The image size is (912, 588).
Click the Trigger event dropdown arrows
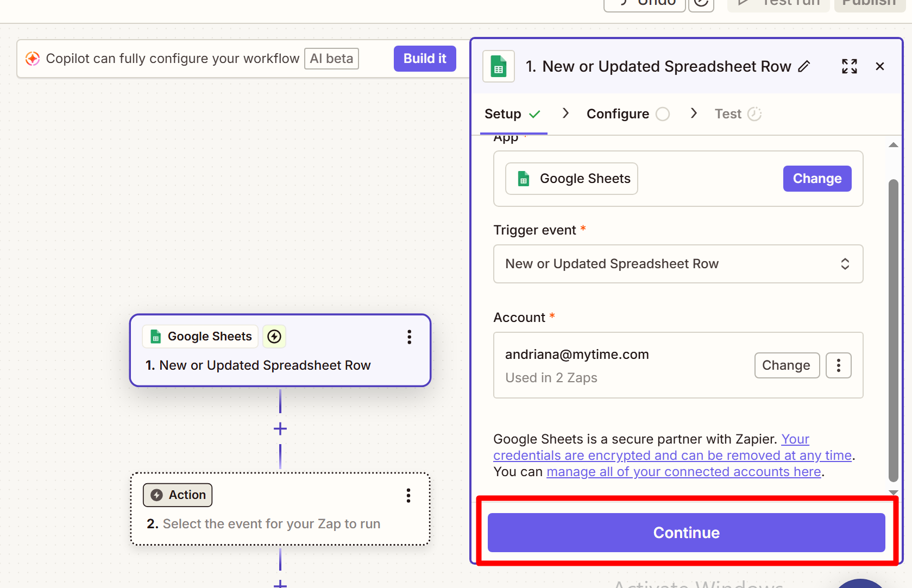click(x=845, y=264)
